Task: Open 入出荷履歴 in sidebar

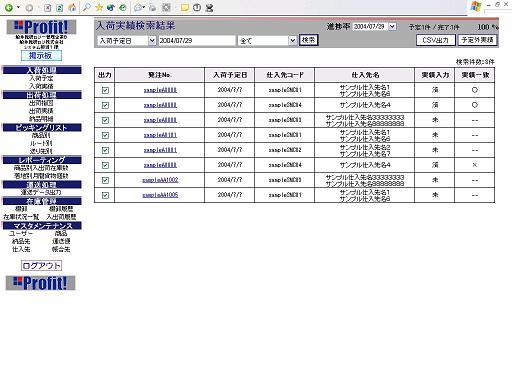Action: click(x=61, y=217)
